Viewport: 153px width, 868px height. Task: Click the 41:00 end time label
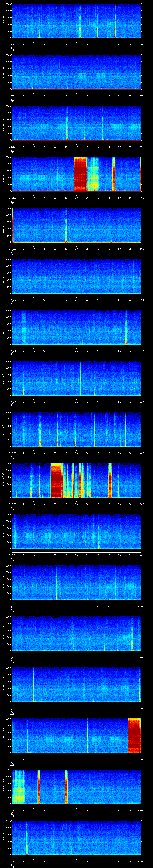pyautogui.click(x=141, y=197)
